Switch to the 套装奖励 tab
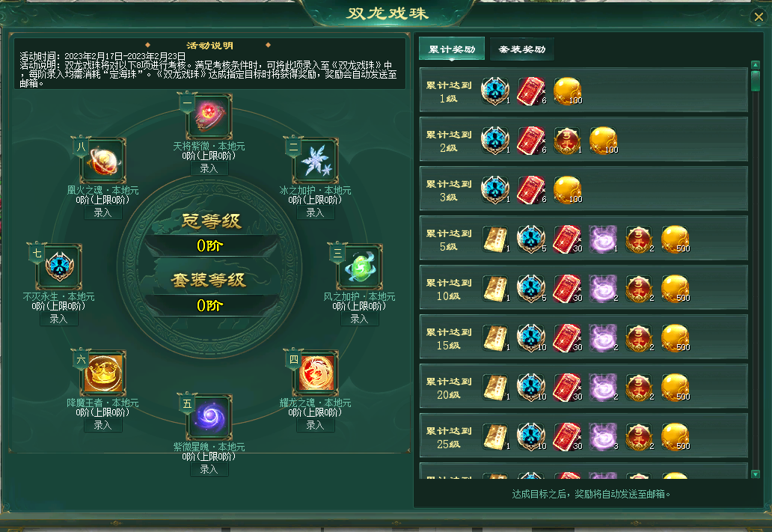Image resolution: width=772 pixels, height=532 pixels. 522,49
